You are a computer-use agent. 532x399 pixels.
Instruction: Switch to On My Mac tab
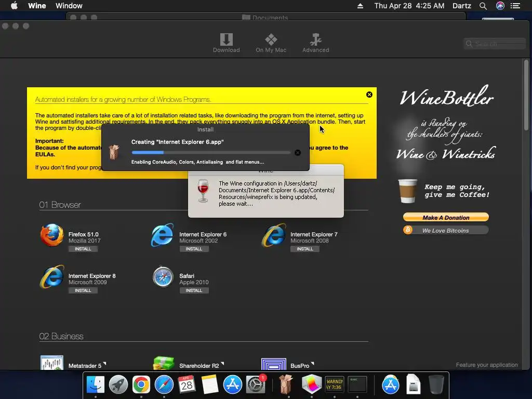point(271,43)
